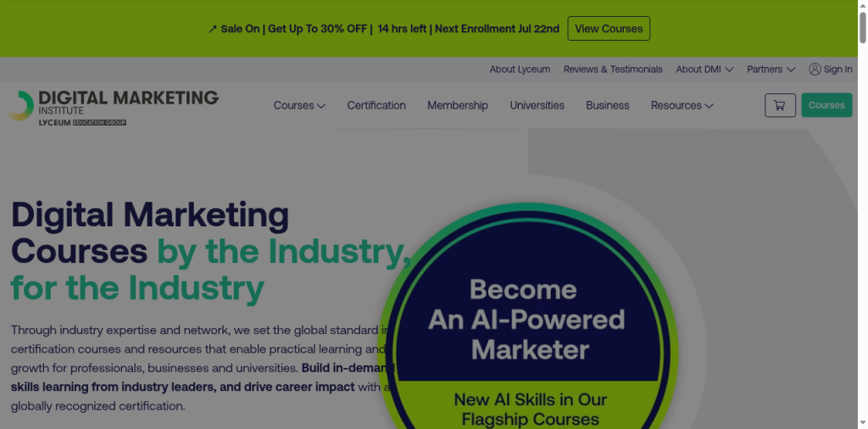868x429 pixels.
Task: Click the 'Sale On | Get Up To 30% OFF' text
Action: tap(293, 29)
